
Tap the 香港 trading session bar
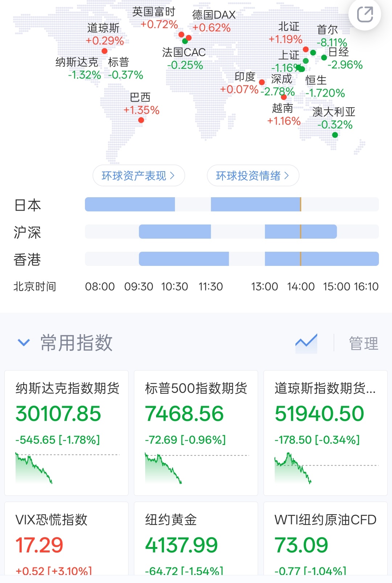[x=232, y=259]
